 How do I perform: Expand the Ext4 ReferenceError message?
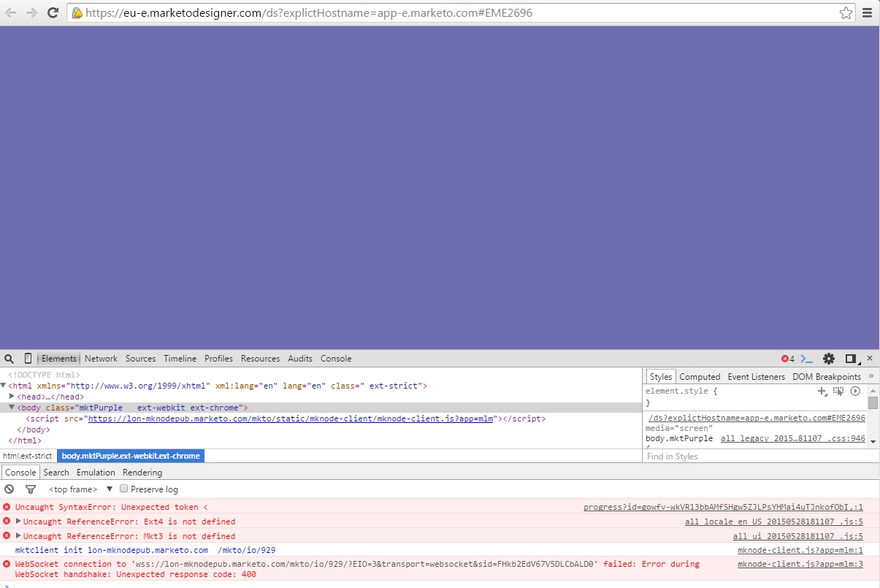click(19, 522)
